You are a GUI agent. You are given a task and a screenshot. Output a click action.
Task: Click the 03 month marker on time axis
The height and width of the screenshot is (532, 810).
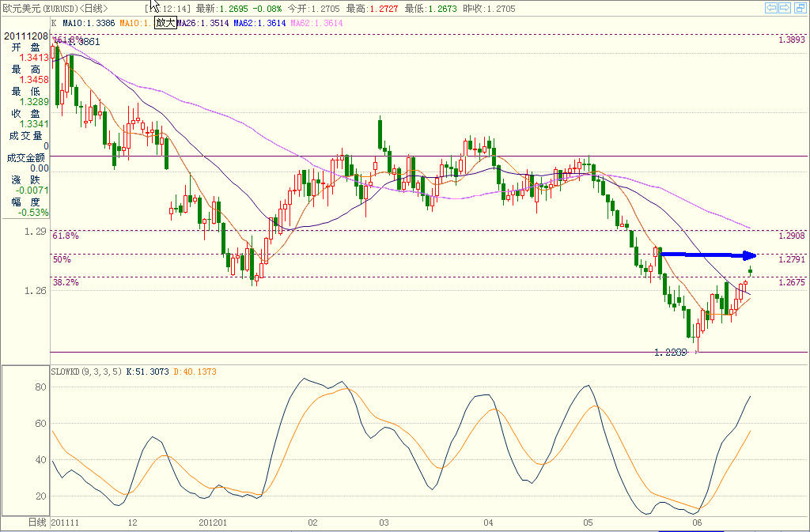(384, 523)
